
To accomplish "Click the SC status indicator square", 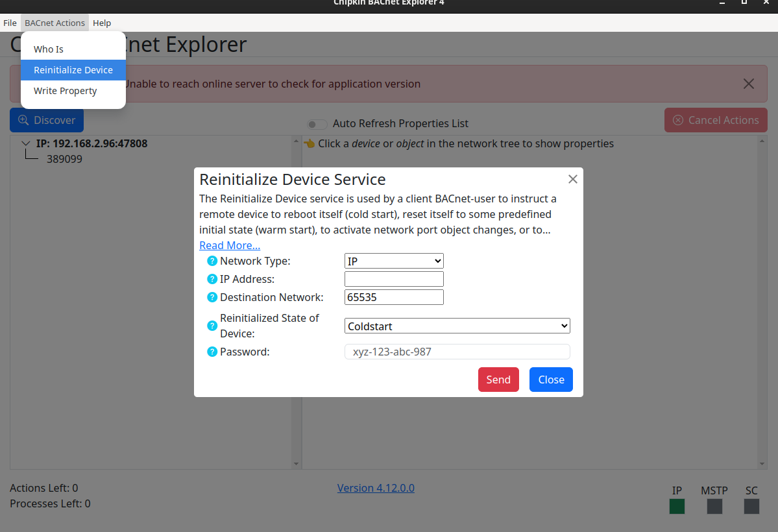I will click(x=751, y=506).
